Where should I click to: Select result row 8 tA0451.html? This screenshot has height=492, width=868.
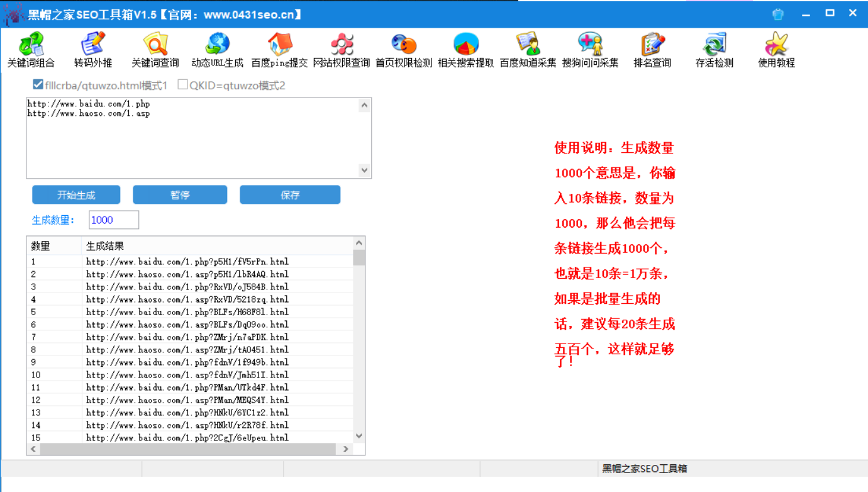click(x=190, y=350)
